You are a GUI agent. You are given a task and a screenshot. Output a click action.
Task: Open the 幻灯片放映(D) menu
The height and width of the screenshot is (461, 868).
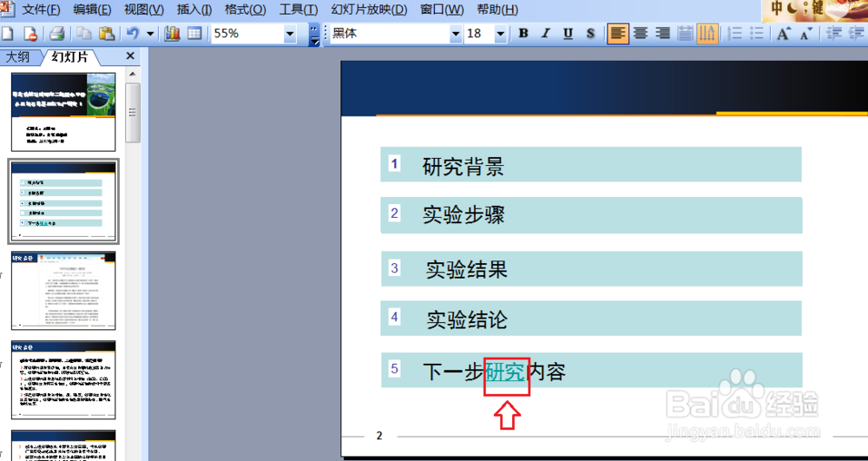click(369, 10)
